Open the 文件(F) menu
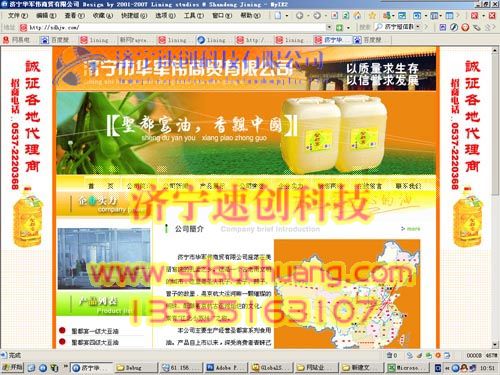Viewport: 500px width, 375px height. (x=18, y=16)
